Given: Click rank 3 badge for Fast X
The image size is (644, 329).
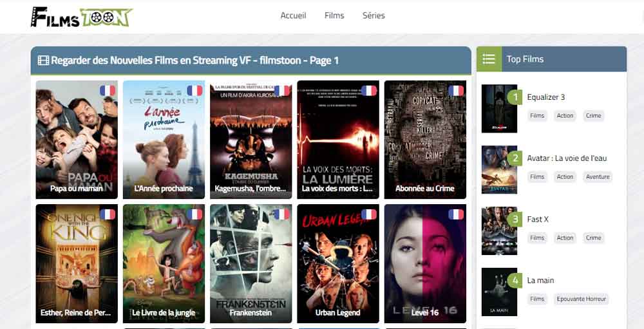Looking at the screenshot, I should 515,220.
